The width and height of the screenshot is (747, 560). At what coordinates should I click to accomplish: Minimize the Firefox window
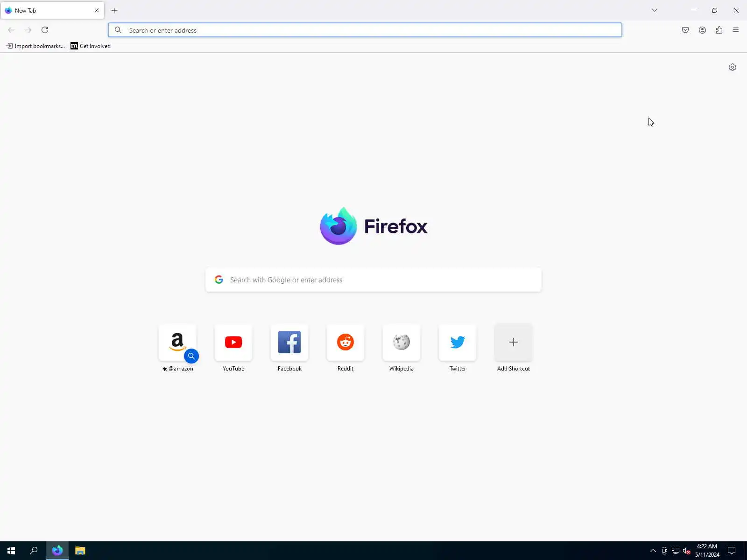tap(693, 10)
